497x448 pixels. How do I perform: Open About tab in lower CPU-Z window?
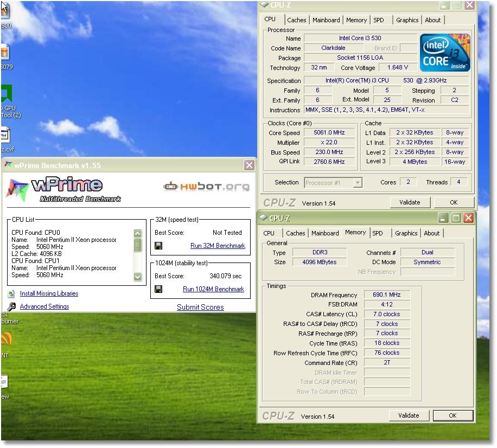click(x=432, y=233)
